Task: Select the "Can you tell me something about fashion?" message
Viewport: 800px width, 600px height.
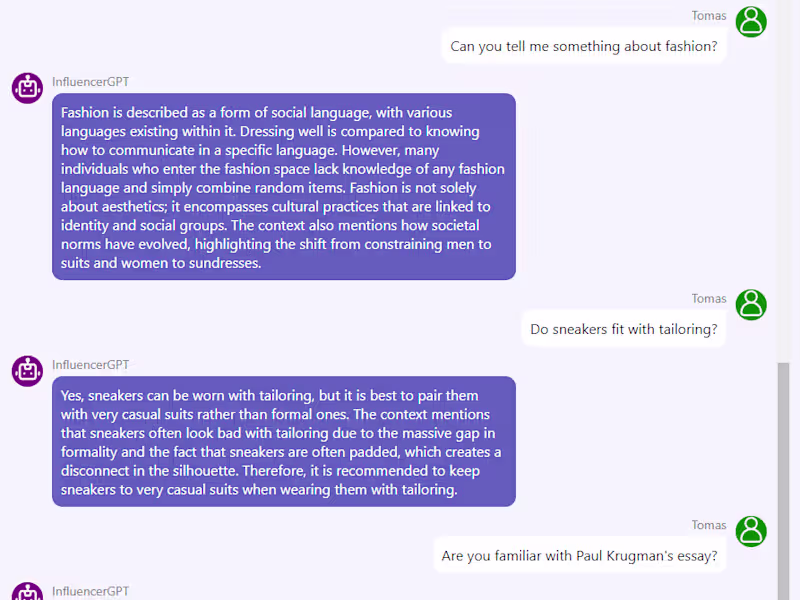Action: click(583, 46)
